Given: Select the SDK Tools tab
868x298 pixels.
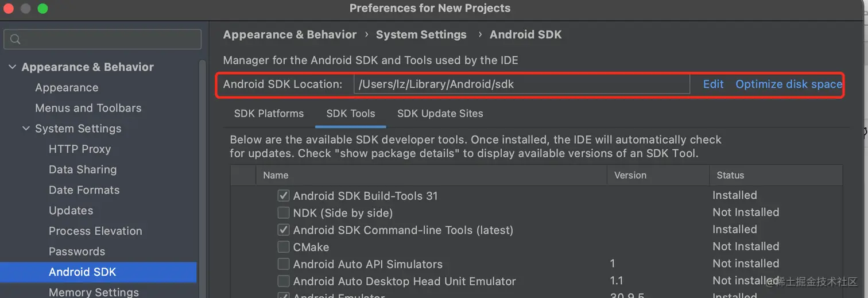Looking at the screenshot, I should pos(351,114).
